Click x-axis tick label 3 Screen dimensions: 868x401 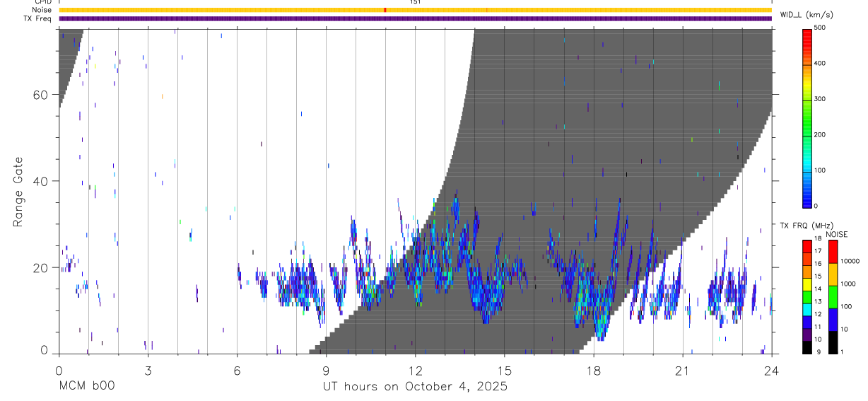point(148,370)
